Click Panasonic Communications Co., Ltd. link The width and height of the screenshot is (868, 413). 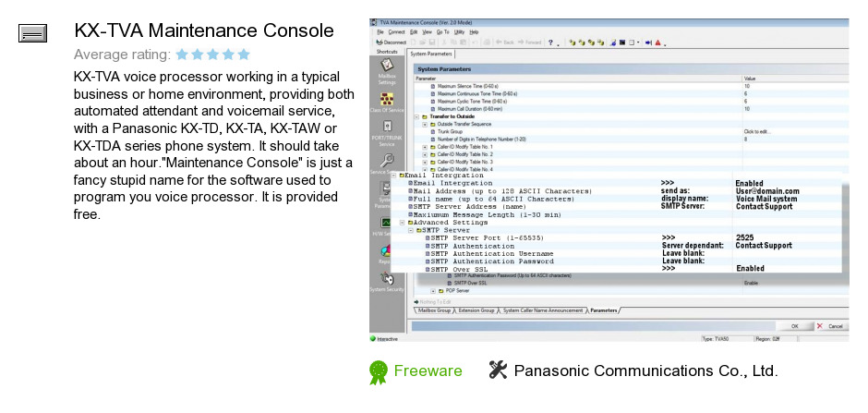tap(646, 370)
